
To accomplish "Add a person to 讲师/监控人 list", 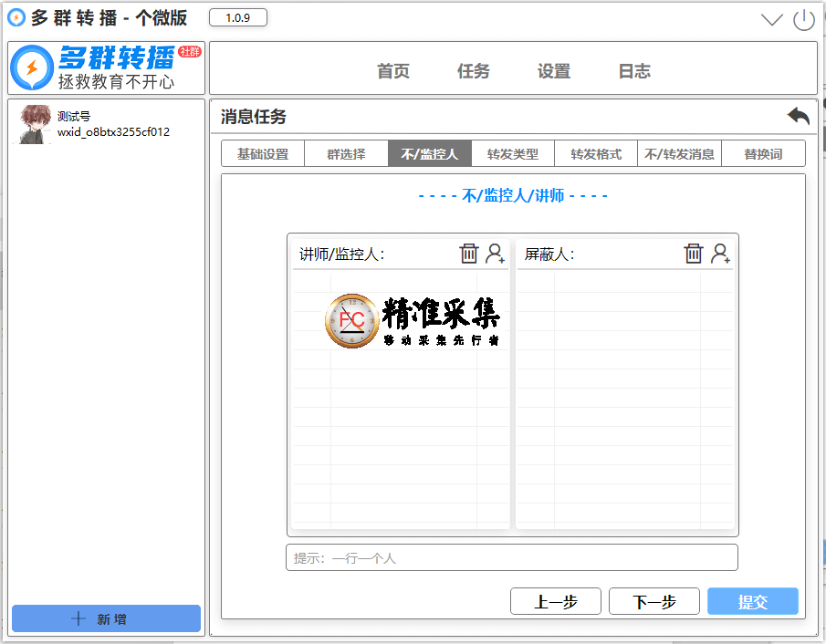I will (495, 254).
